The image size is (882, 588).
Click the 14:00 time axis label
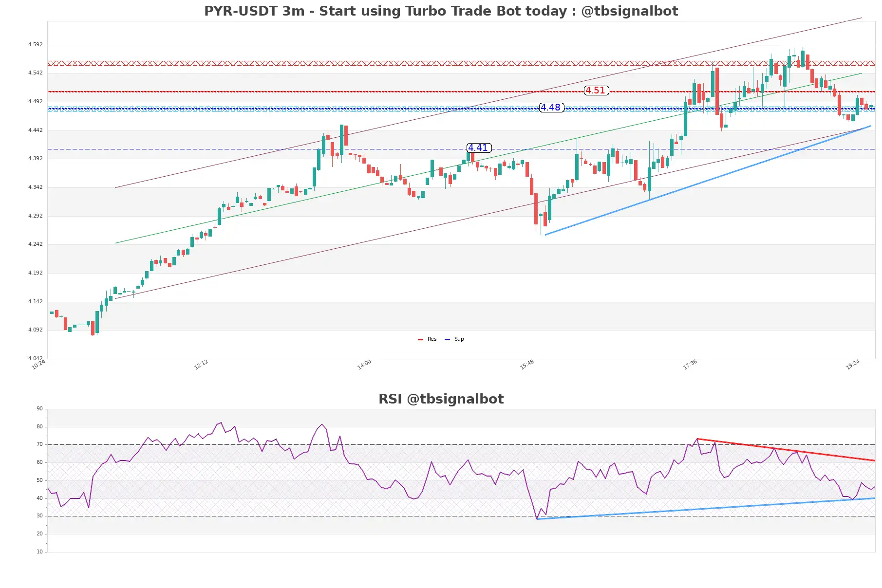(364, 365)
